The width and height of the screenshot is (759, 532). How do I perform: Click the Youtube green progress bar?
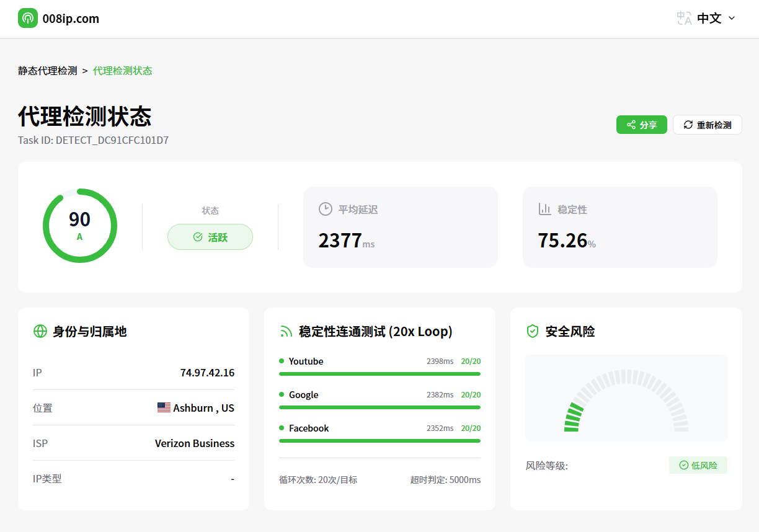point(379,374)
